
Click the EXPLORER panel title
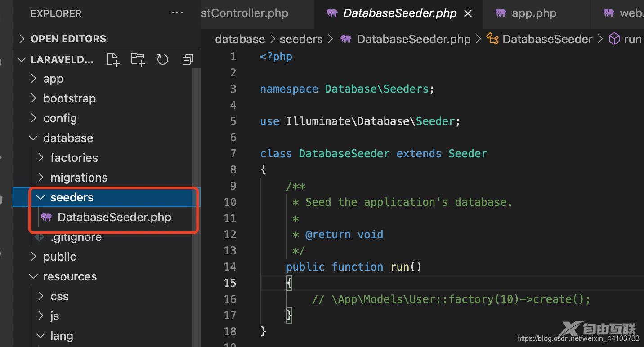56,13
